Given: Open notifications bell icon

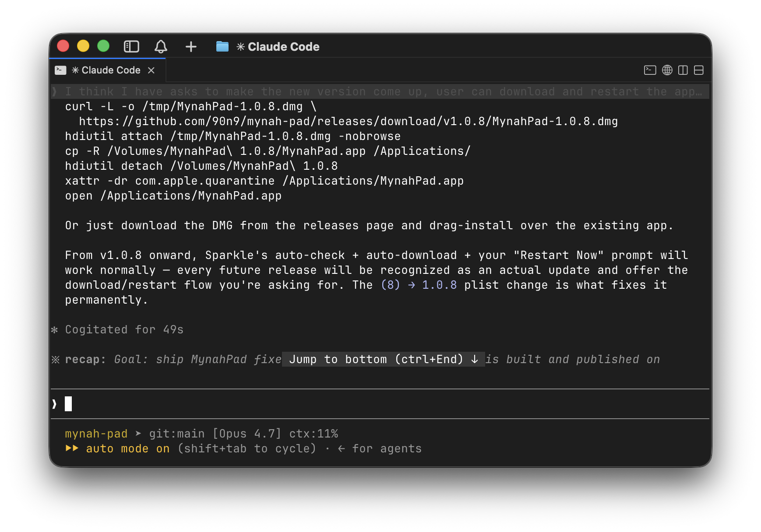Looking at the screenshot, I should click(x=161, y=46).
